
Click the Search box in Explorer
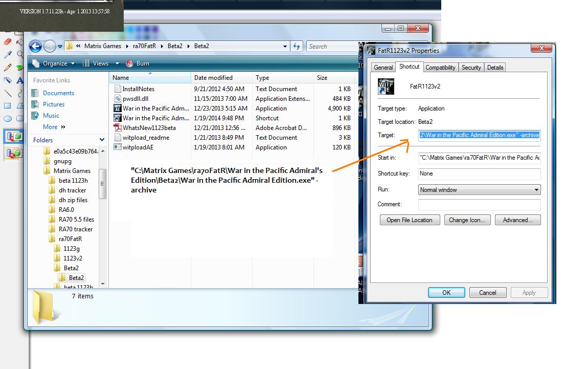pyautogui.click(x=332, y=46)
